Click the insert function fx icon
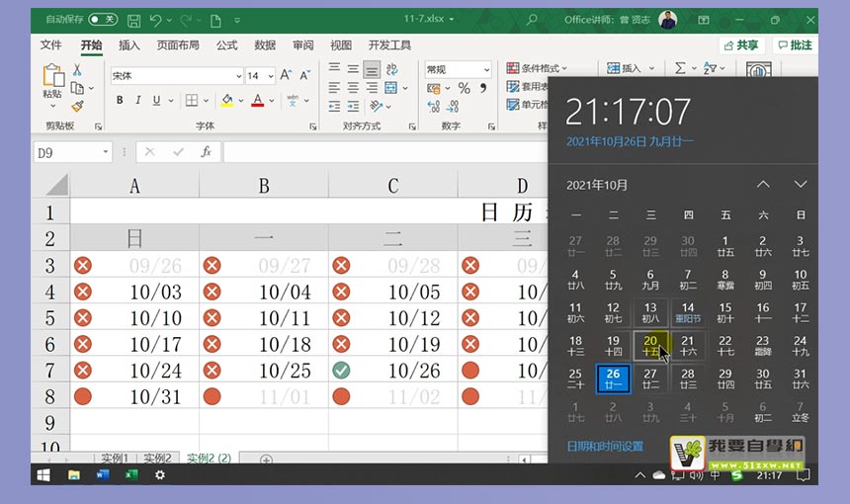 [x=206, y=152]
